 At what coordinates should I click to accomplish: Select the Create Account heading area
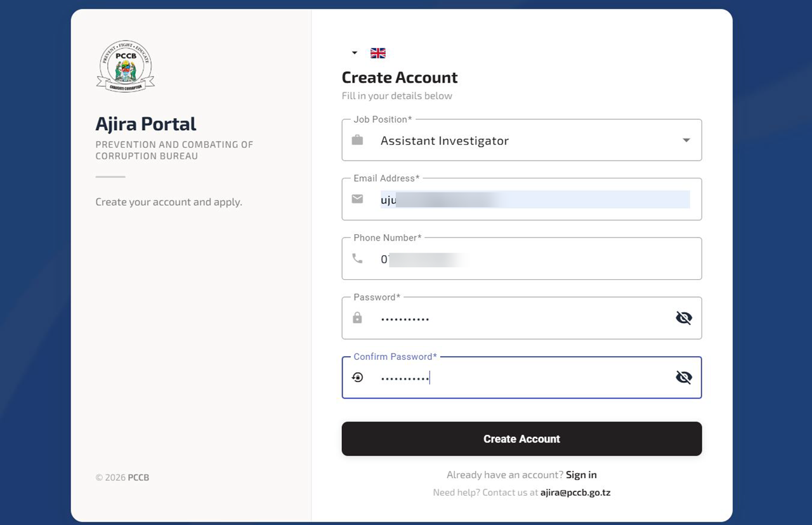(x=399, y=77)
